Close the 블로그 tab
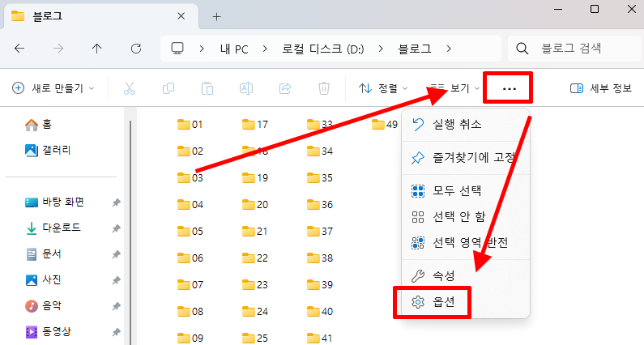644x345 pixels. [x=181, y=16]
